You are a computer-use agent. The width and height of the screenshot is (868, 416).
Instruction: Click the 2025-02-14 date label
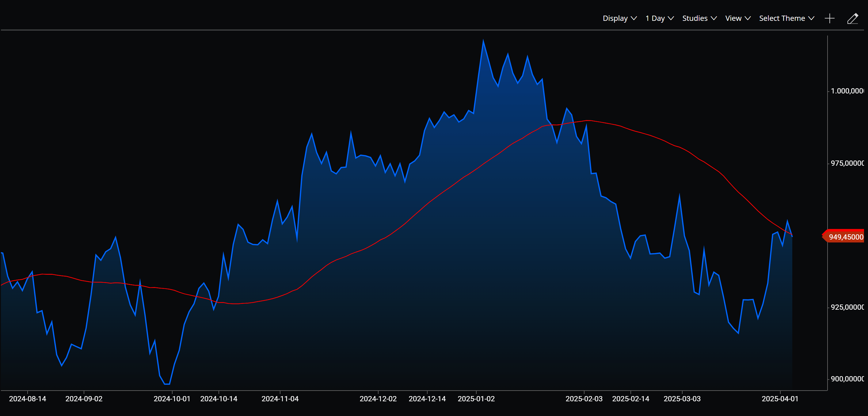631,399
